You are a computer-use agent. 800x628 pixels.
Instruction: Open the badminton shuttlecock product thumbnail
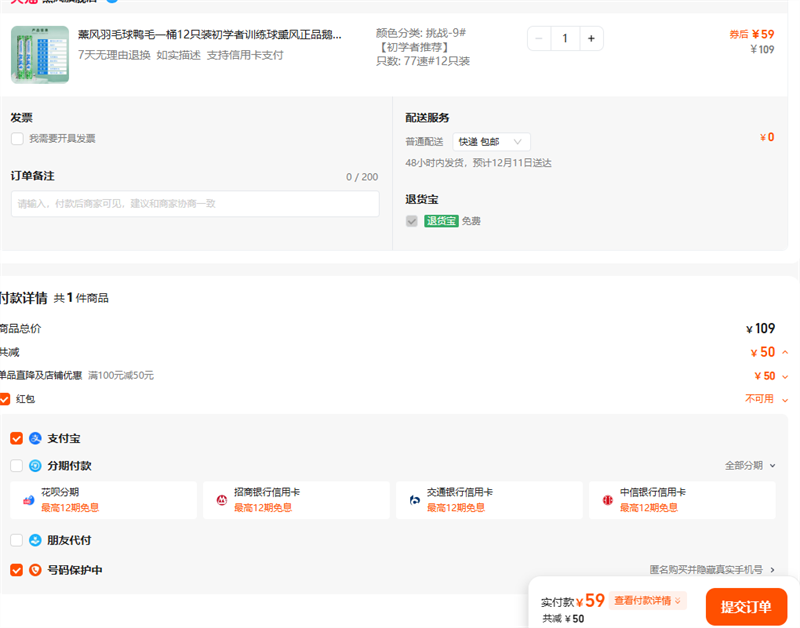pyautogui.click(x=40, y=54)
